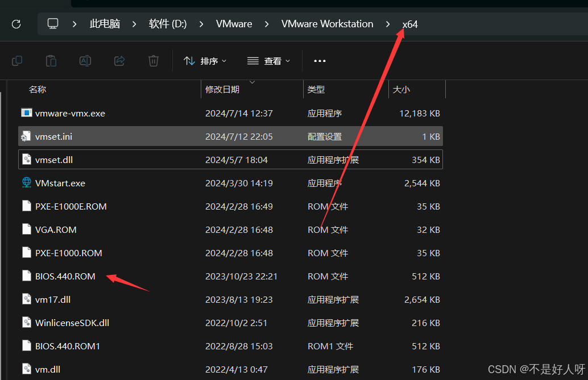The image size is (588, 380).
Task: Click the vmset.ini file icon
Action: coord(26,136)
